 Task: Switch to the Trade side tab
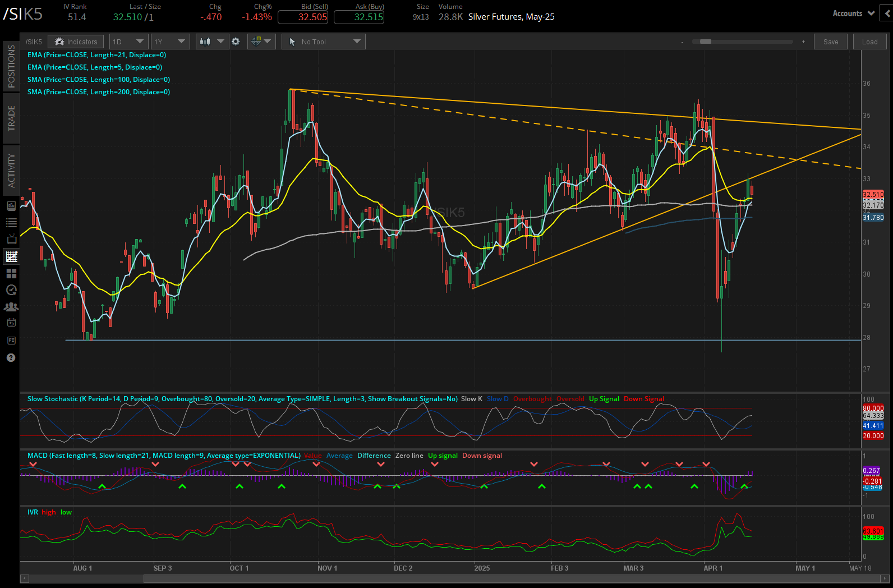point(11,118)
